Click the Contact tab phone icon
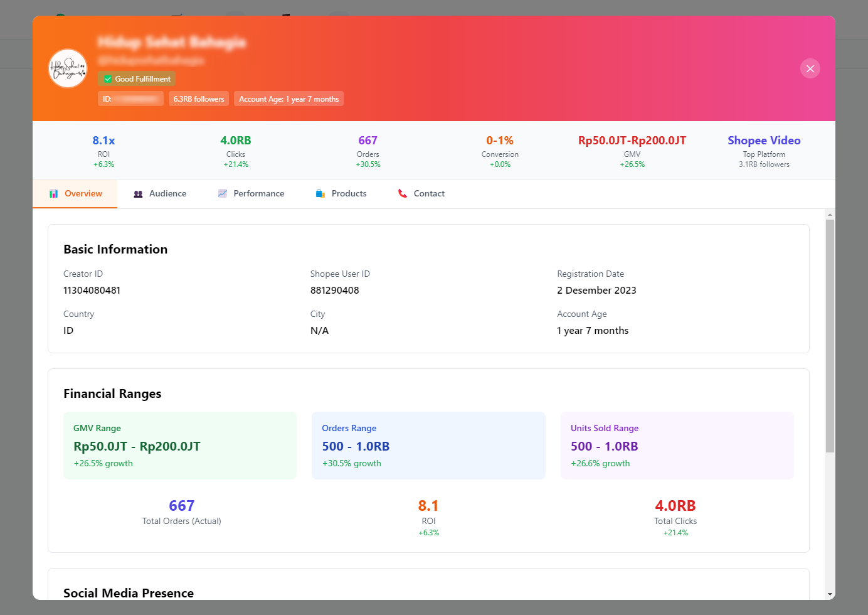 click(x=403, y=194)
